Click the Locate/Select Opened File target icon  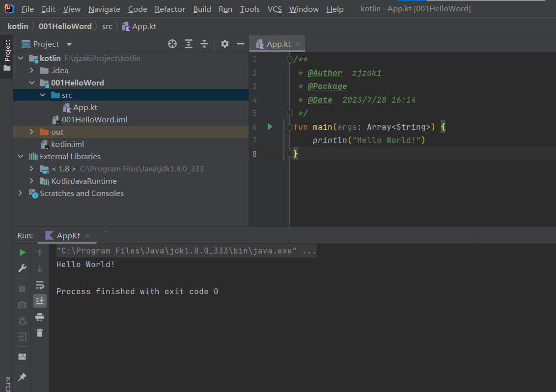(x=172, y=44)
